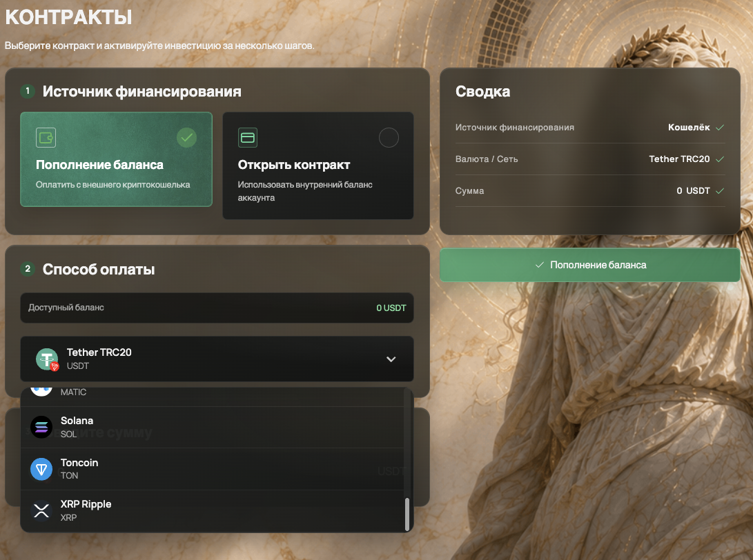Click the checkmark next to summary Tether TRC20
The width and height of the screenshot is (753, 560).
(x=720, y=159)
